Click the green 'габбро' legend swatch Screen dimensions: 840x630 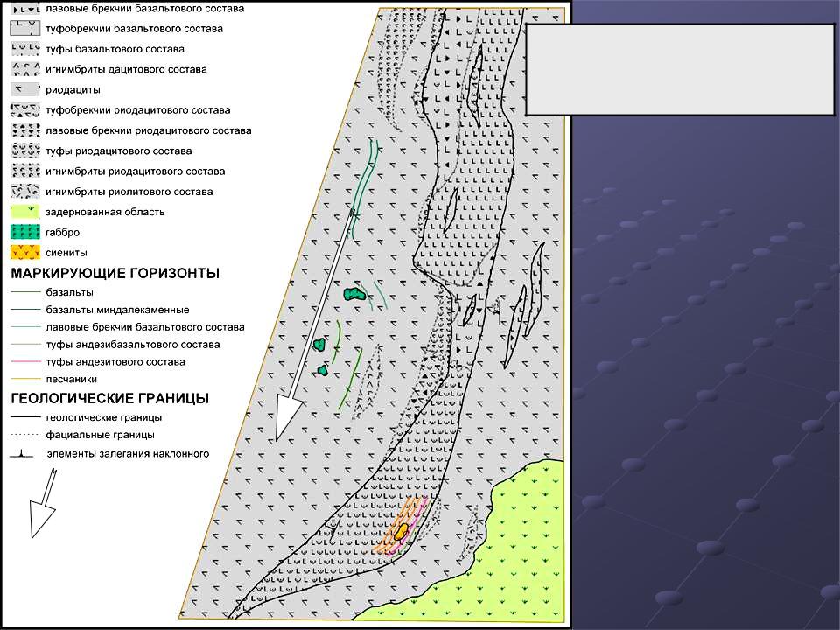(x=25, y=232)
